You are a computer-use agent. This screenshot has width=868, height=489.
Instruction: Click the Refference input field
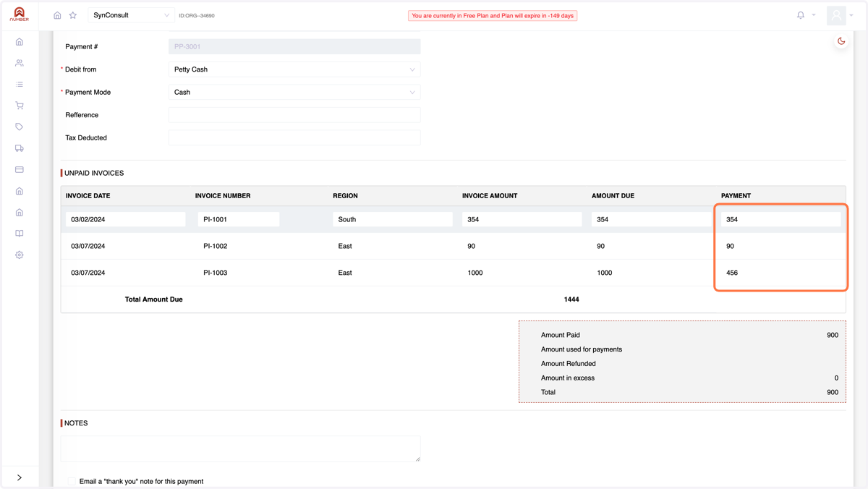pos(294,115)
